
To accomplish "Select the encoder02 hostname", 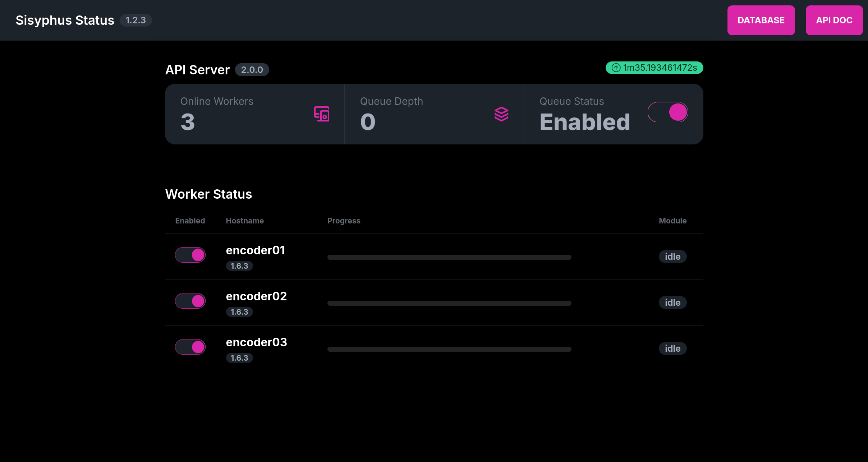I will click(x=256, y=296).
